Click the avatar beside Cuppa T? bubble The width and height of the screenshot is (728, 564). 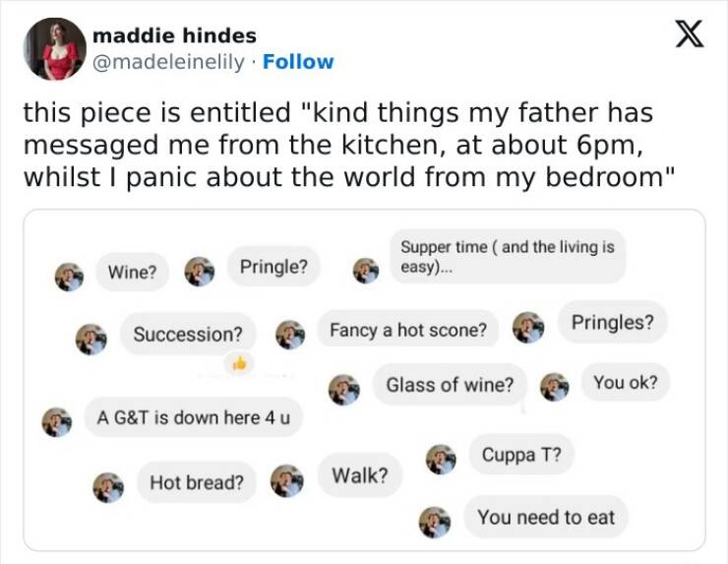coord(440,460)
